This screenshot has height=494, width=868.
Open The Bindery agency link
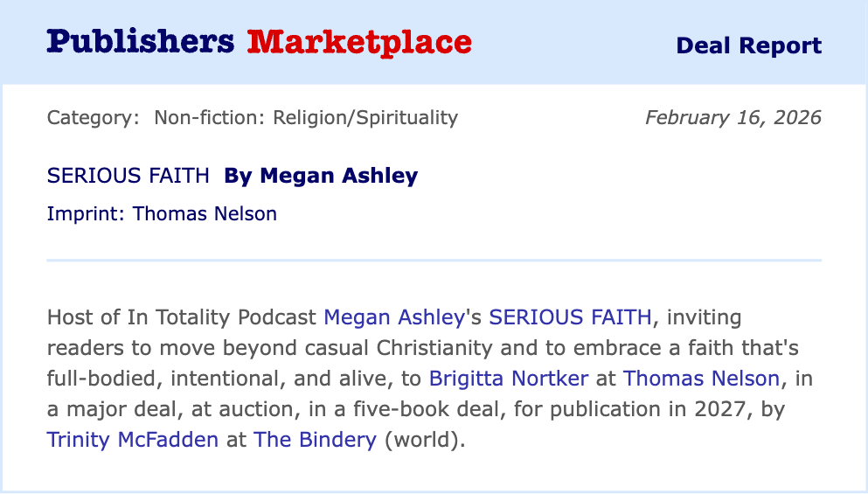315,439
